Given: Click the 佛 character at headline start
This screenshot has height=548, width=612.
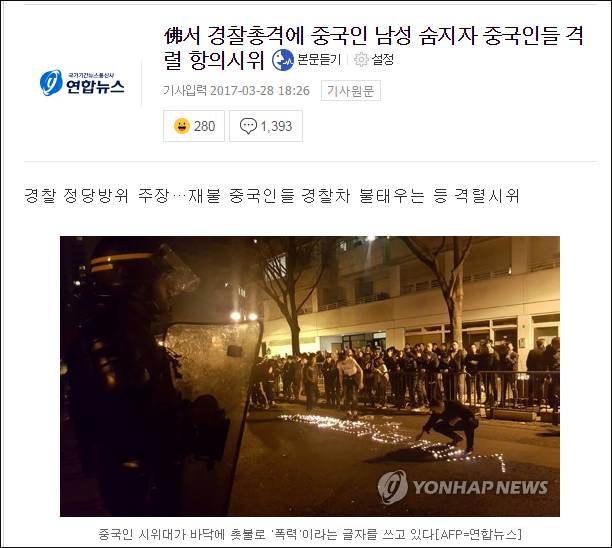Looking at the screenshot, I should point(173,36).
